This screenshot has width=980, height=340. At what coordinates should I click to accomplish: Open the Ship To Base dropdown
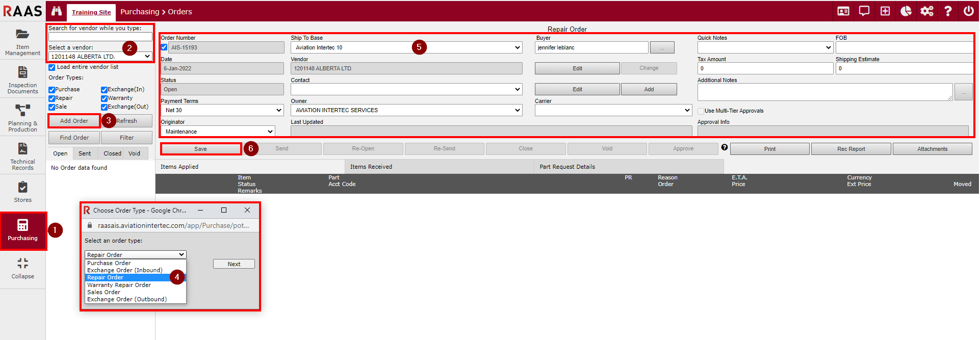pos(406,47)
